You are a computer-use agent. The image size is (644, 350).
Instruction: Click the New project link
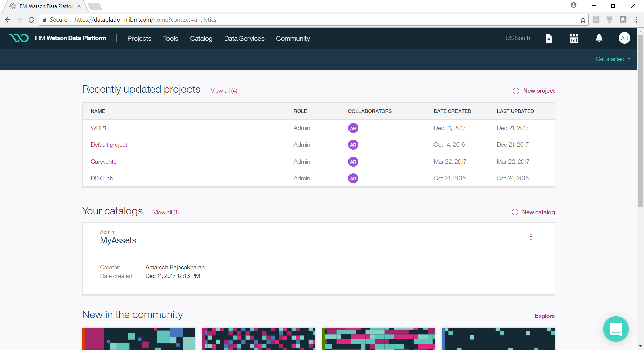click(x=539, y=91)
